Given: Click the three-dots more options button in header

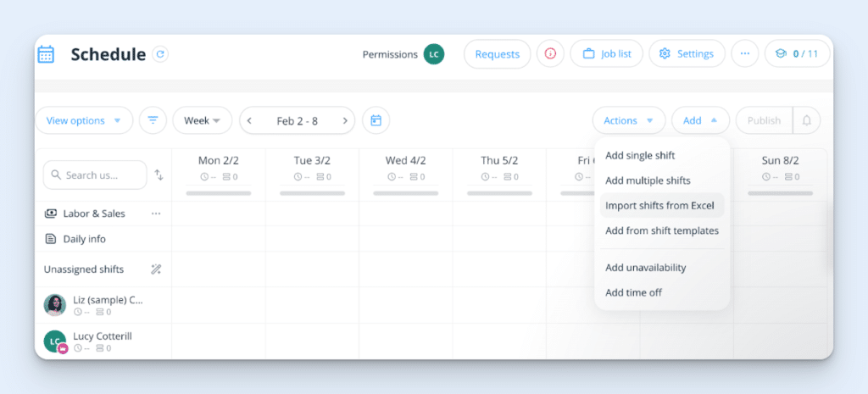Looking at the screenshot, I should tap(744, 53).
